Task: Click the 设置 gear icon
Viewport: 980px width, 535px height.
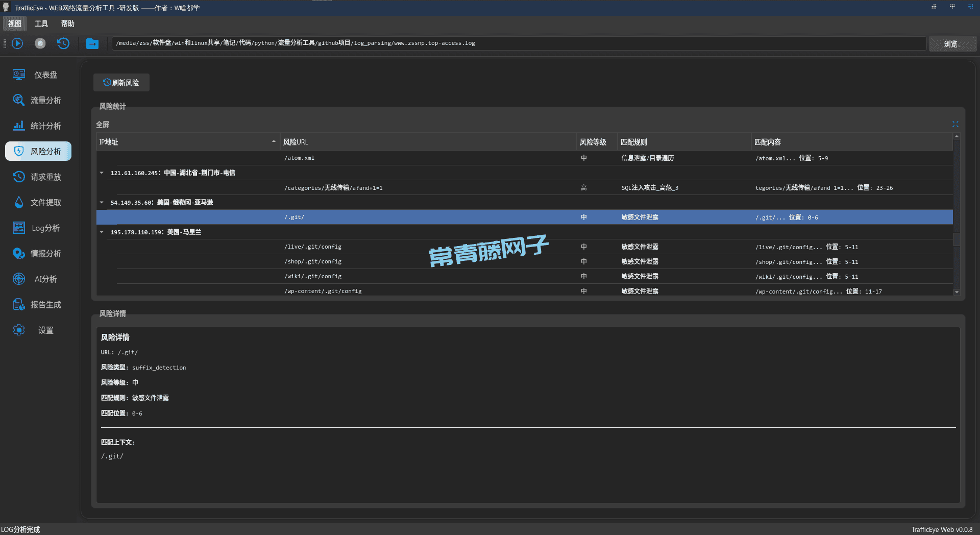Action: (19, 330)
